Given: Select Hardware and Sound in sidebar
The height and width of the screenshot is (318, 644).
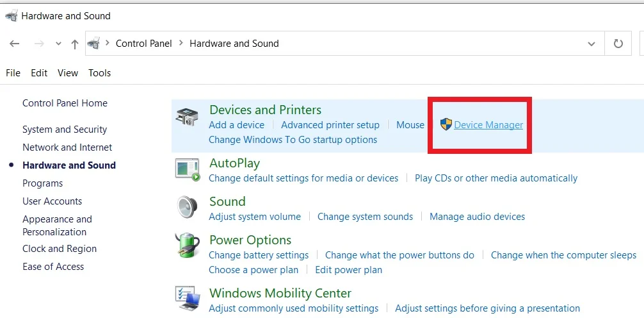Looking at the screenshot, I should point(69,165).
